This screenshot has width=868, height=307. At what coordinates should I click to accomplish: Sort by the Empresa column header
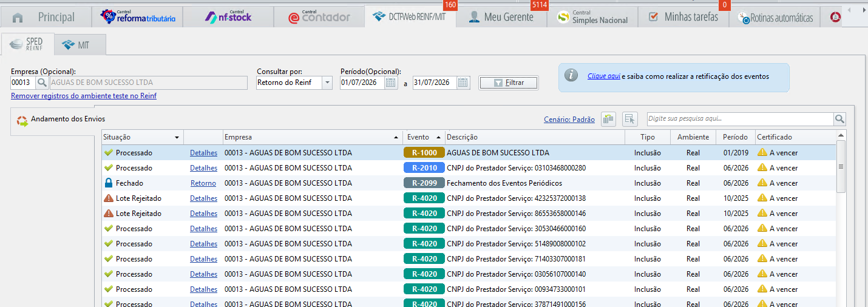(313, 137)
